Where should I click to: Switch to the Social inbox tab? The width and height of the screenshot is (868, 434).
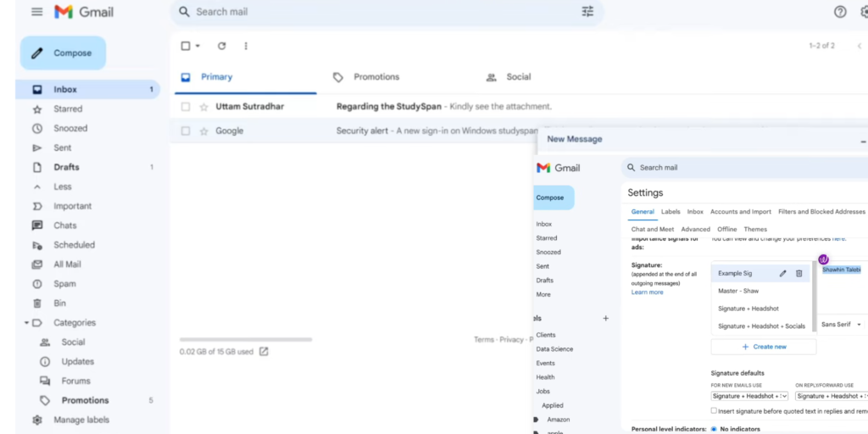(x=518, y=77)
